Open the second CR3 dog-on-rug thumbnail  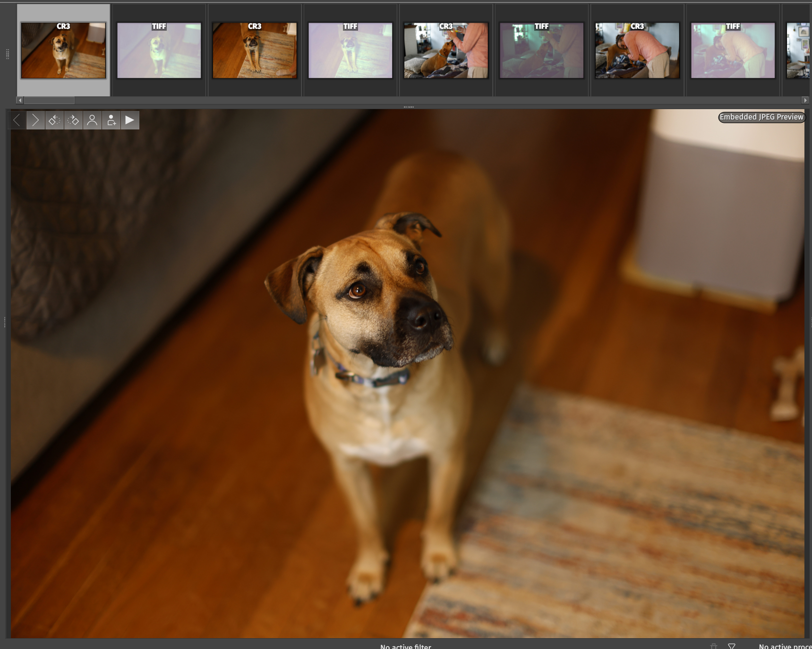[255, 51]
